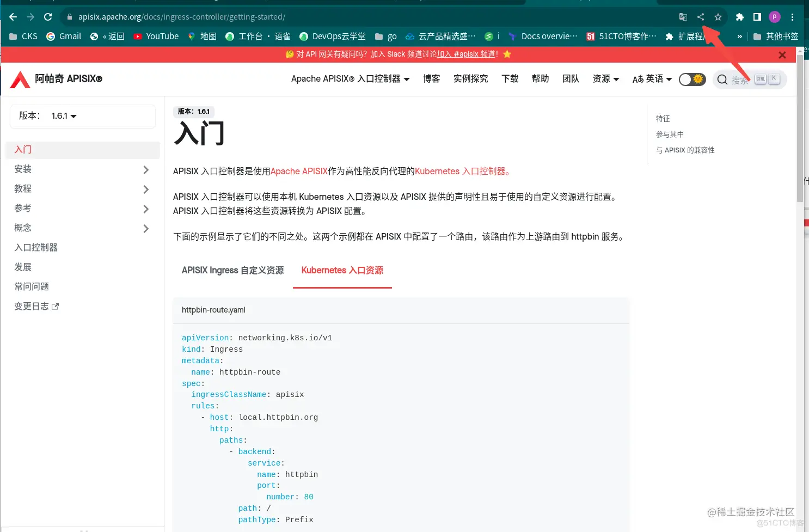Screen dimensions: 809x532
Task: Follow the 加入 #apisix 频道 banner link
Action: pyautogui.click(x=466, y=54)
